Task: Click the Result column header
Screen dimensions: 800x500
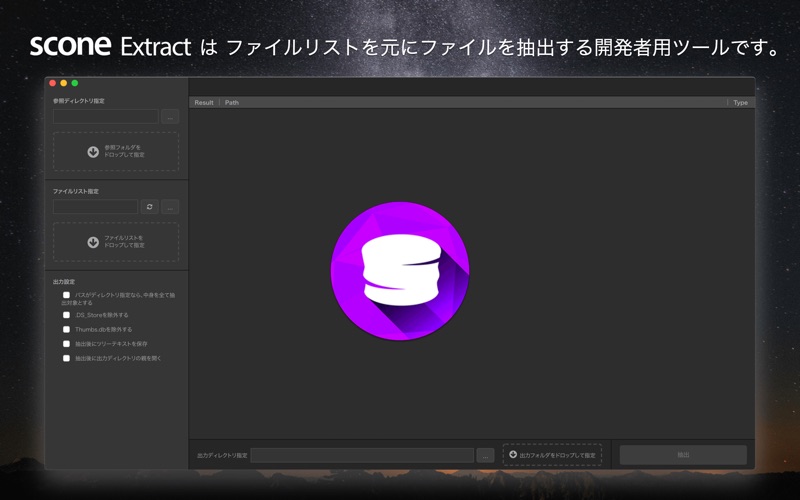Action: (204, 103)
